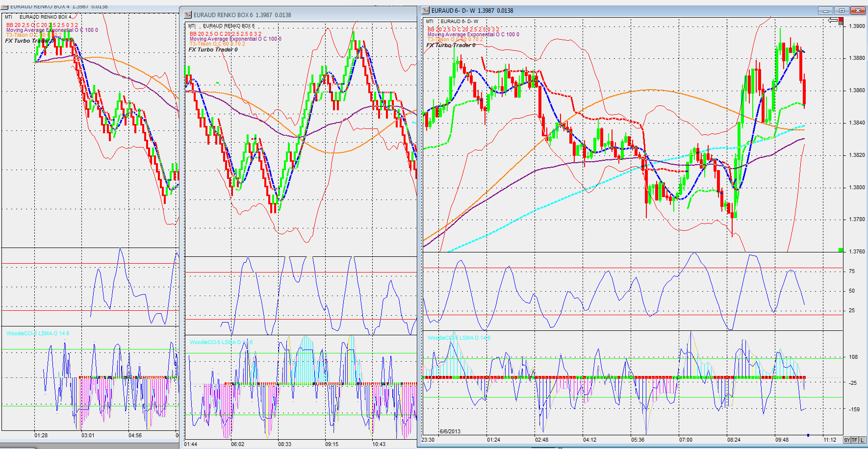Click the EURAUD RENKO BOX 6 status line inside chart

[229, 26]
